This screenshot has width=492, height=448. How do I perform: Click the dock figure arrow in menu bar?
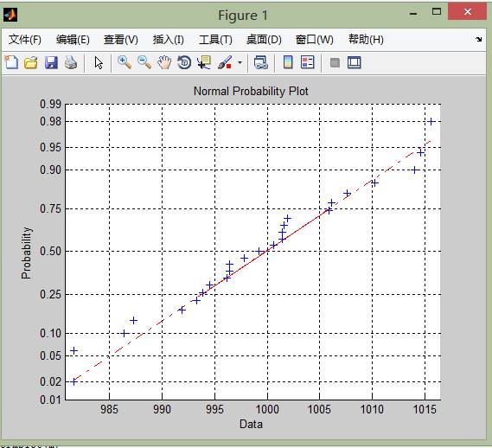pos(478,39)
